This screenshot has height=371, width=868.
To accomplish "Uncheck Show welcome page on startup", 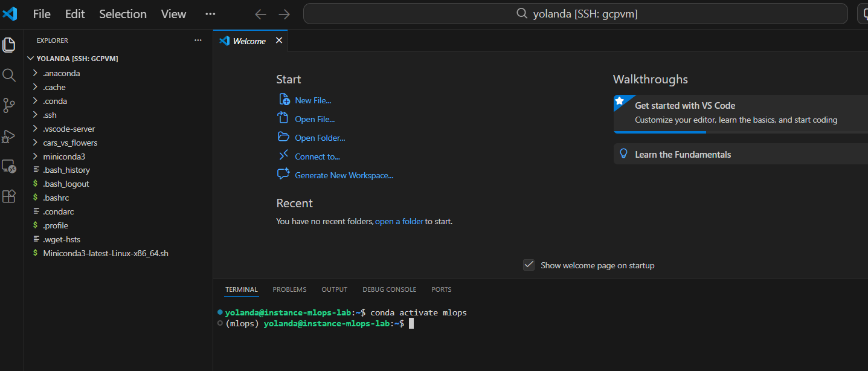I will 529,265.
